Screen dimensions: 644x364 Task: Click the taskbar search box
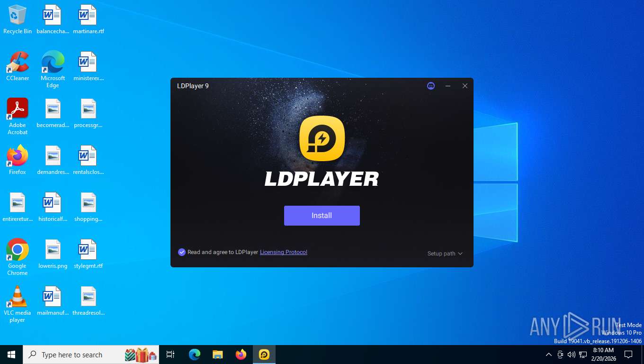(91, 355)
